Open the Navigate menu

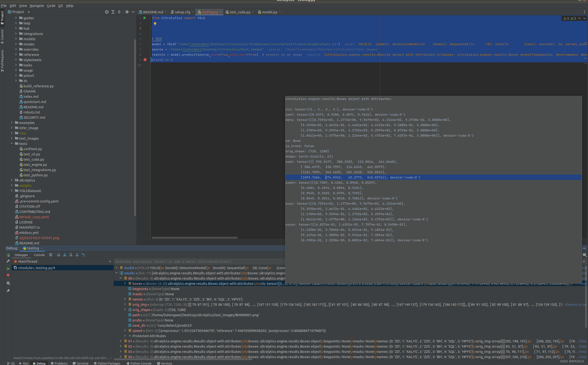(x=37, y=5)
